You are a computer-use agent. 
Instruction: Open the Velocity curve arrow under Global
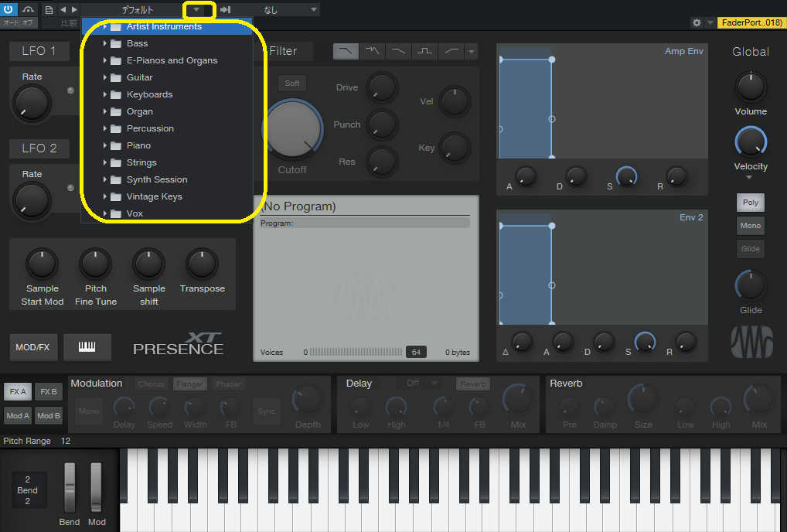coord(749,177)
